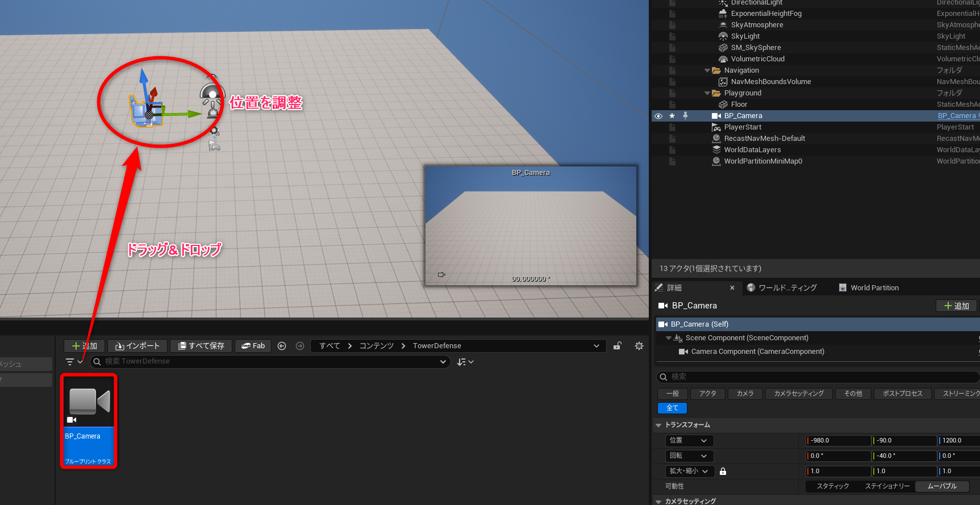The height and width of the screenshot is (505, 980).
Task: Select the カメラセッティング filter tab
Action: [798, 394]
